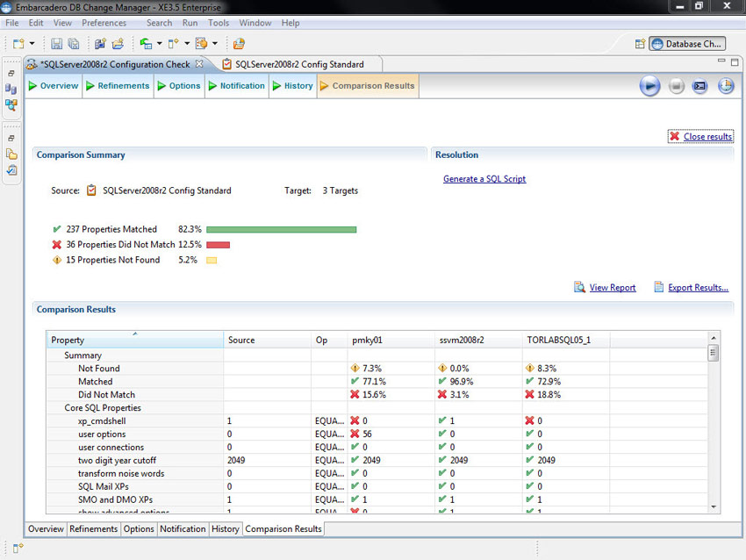The image size is (746, 560).
Task: Click the folder with document sidebar icon
Action: click(x=11, y=154)
